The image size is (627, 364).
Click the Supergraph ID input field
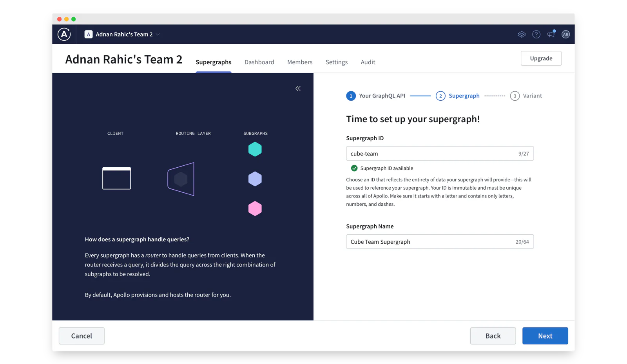440,154
